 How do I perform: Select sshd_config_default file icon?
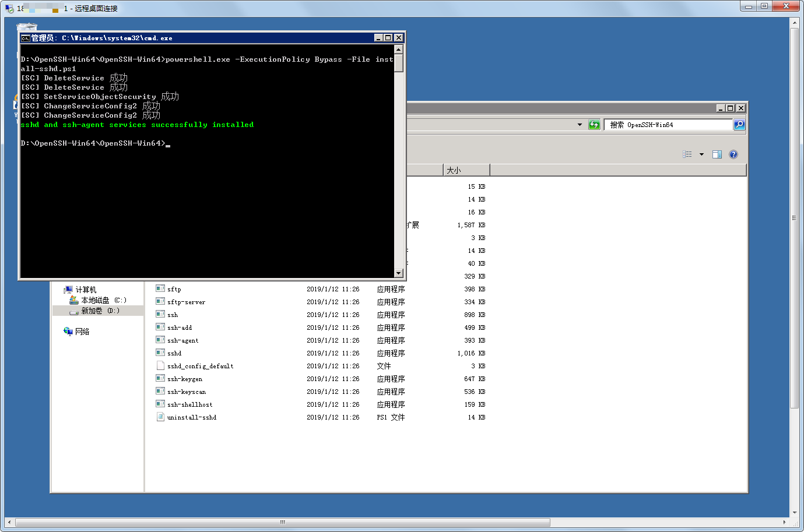[160, 365]
